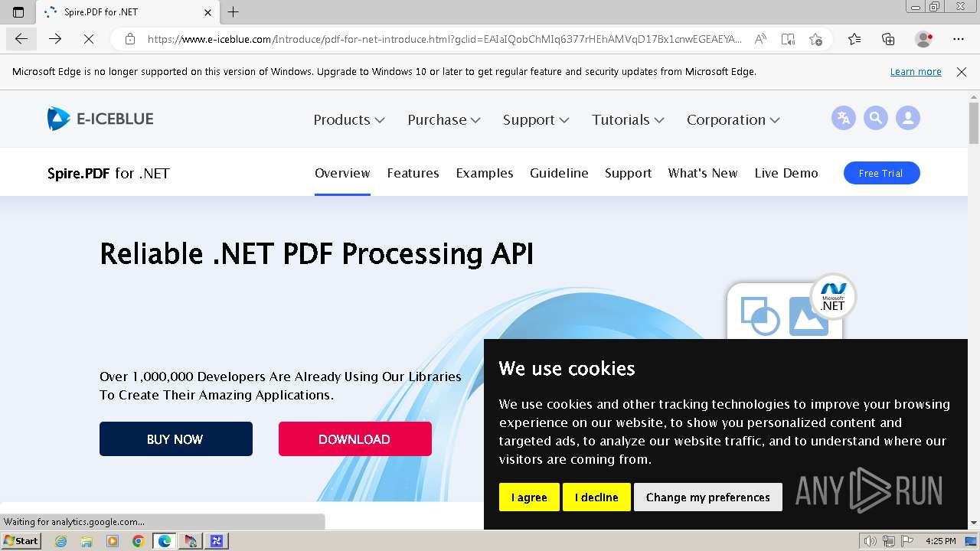View site information lock icon
The image size is (980, 551).
(x=130, y=39)
